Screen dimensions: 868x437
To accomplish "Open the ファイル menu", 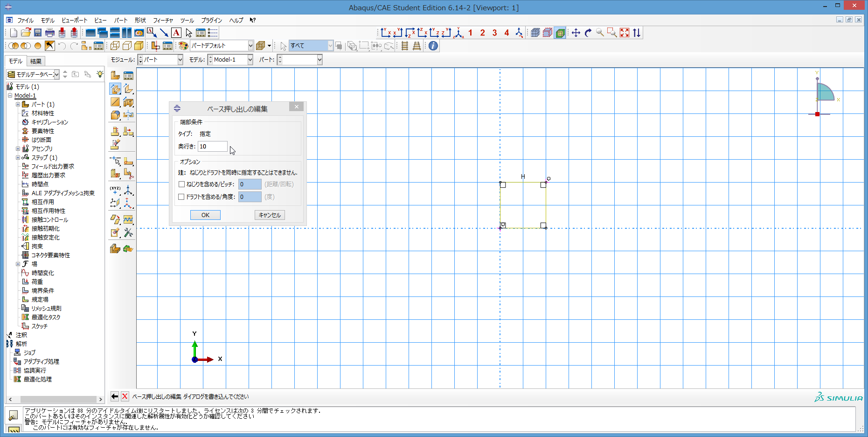I will pyautogui.click(x=25, y=21).
